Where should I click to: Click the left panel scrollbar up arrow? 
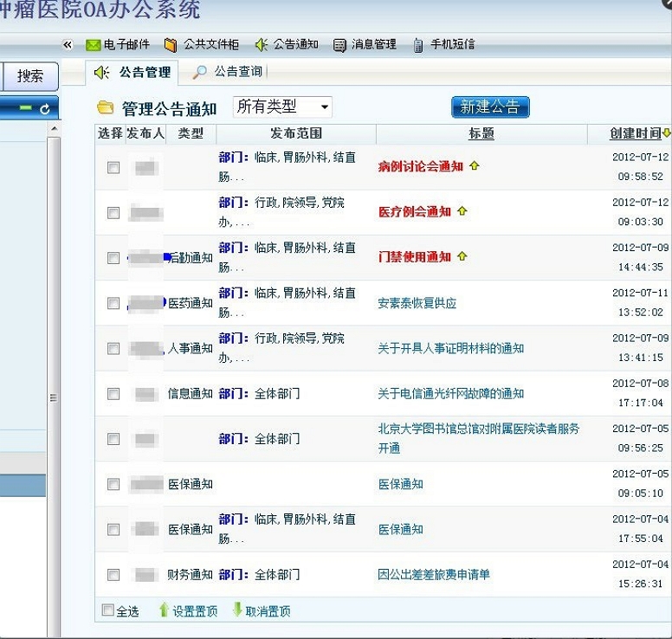coord(54,128)
